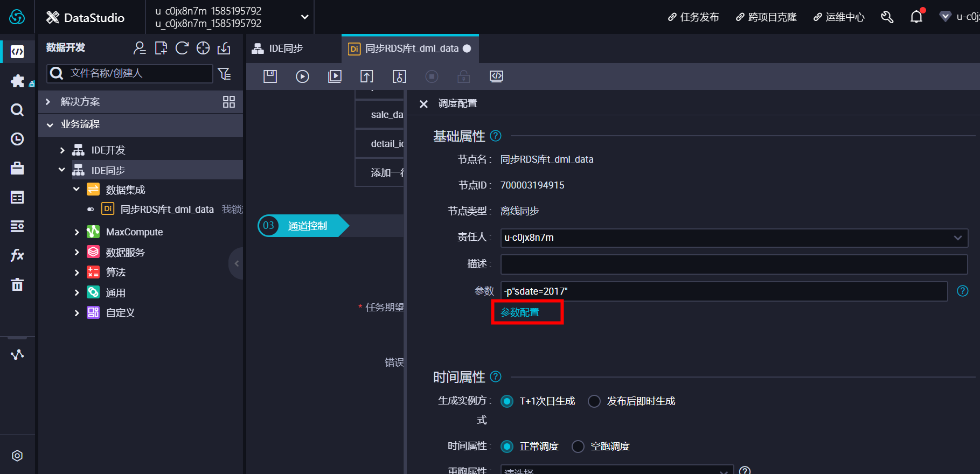Open the data development code icon in sidebar

click(x=17, y=52)
